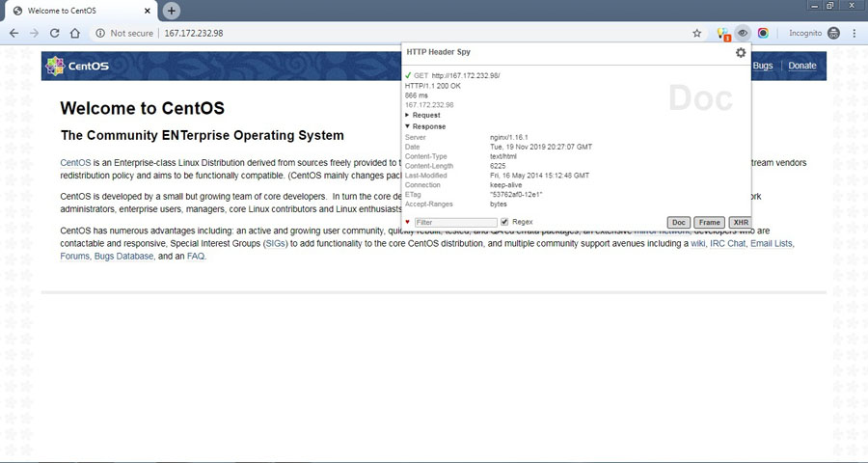Click the Date header value Tue, 19 Nov 2019
The width and height of the screenshot is (868, 463).
click(541, 147)
